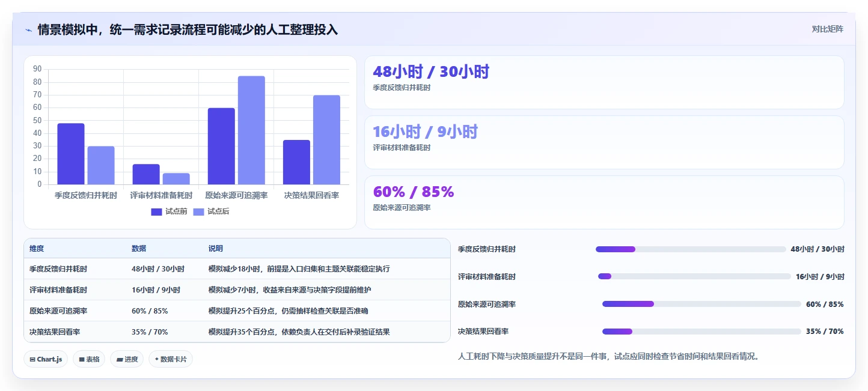
Task: Click 季度反馈归并耗时 in the table's first row
Action: pos(58,269)
